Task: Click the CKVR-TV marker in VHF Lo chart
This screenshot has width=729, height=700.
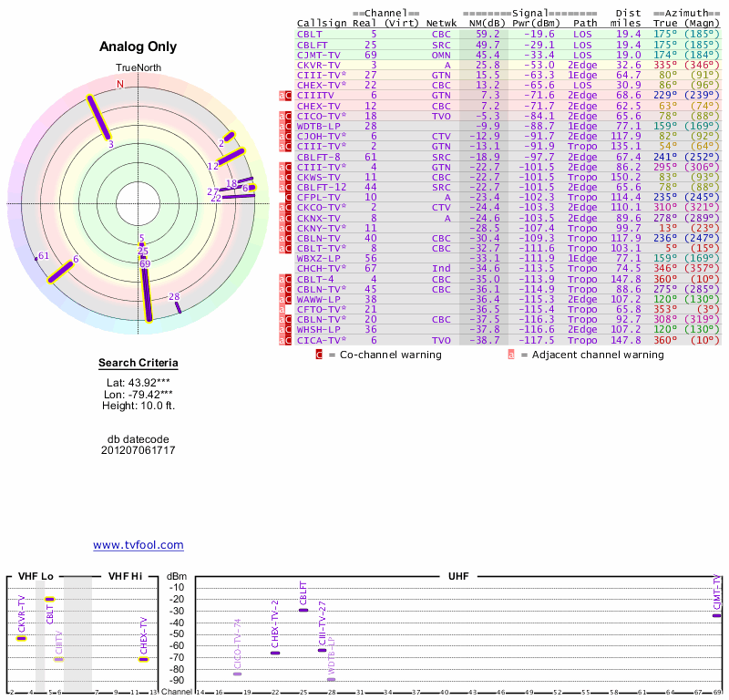Action: [x=21, y=638]
